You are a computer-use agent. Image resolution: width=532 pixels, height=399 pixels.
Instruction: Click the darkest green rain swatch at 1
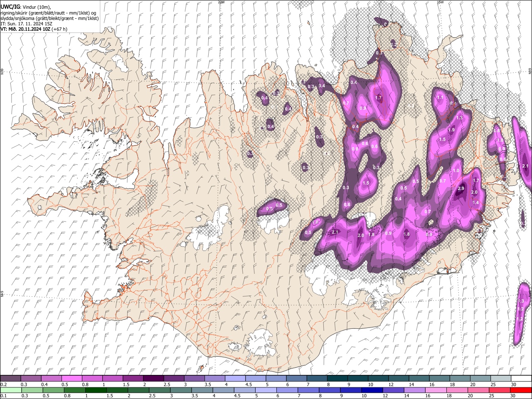96,390
